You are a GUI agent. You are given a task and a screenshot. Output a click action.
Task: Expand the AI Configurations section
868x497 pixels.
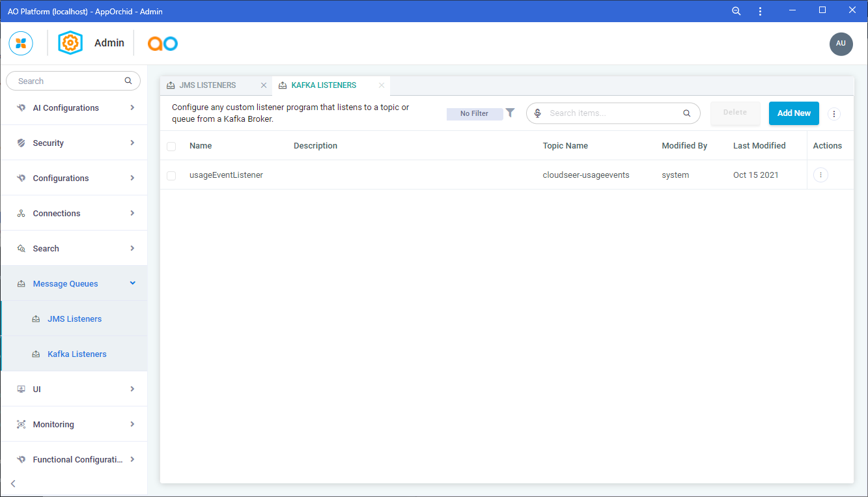[x=74, y=108]
